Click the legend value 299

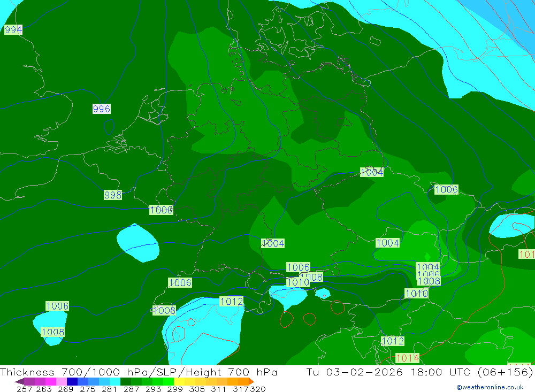coord(175,389)
